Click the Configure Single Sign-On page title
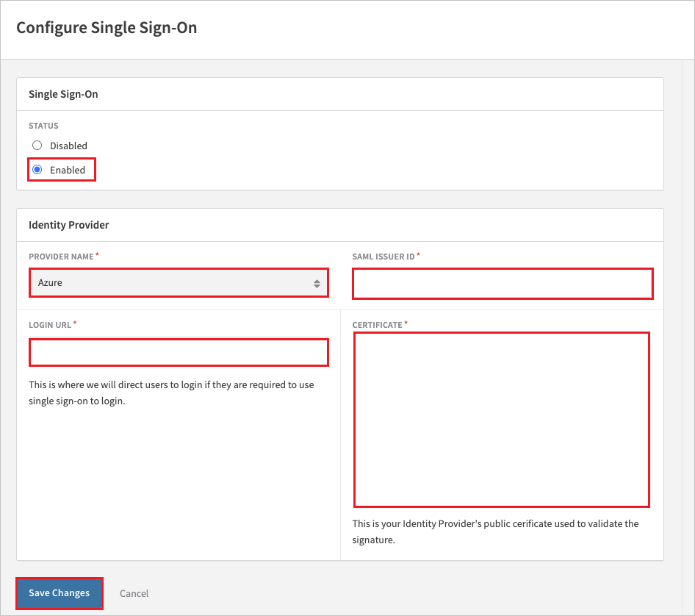Viewport: 695px width, 616px height. [x=107, y=27]
